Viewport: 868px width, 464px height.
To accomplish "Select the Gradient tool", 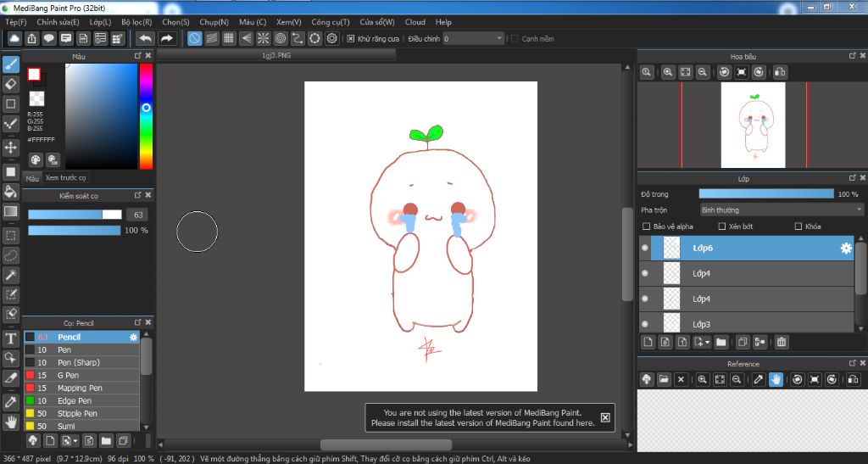I will pos(10,211).
